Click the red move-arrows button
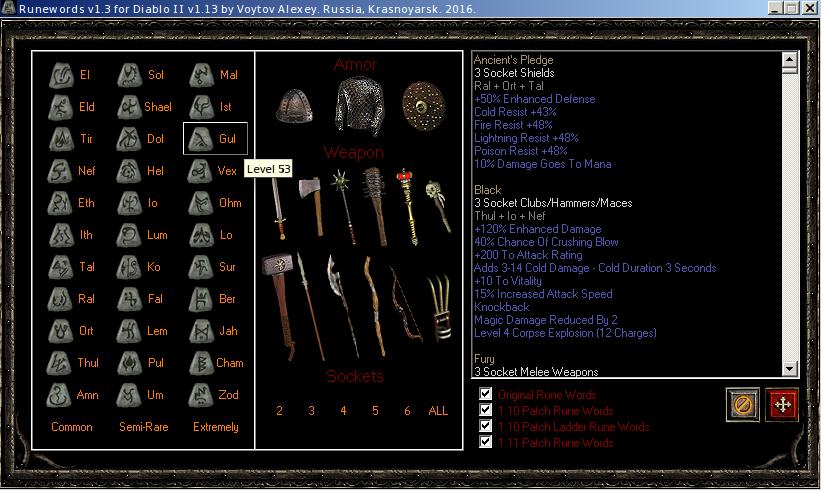This screenshot has height=490, width=821. (782, 404)
